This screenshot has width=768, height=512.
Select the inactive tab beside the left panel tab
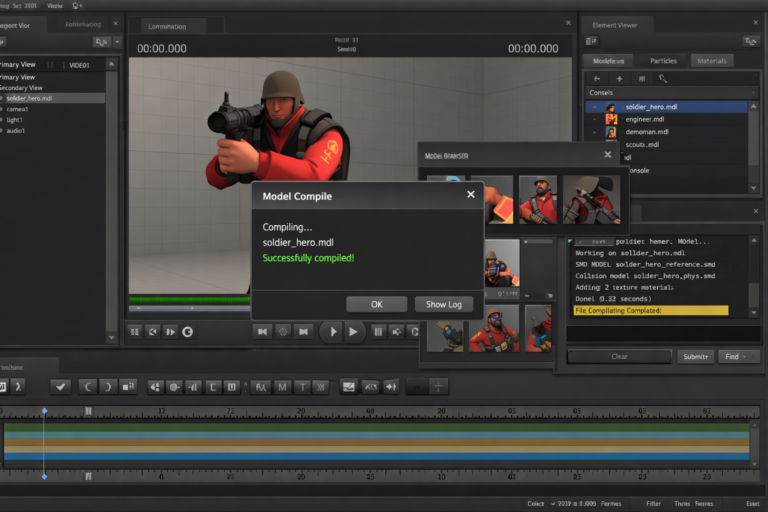[83, 24]
